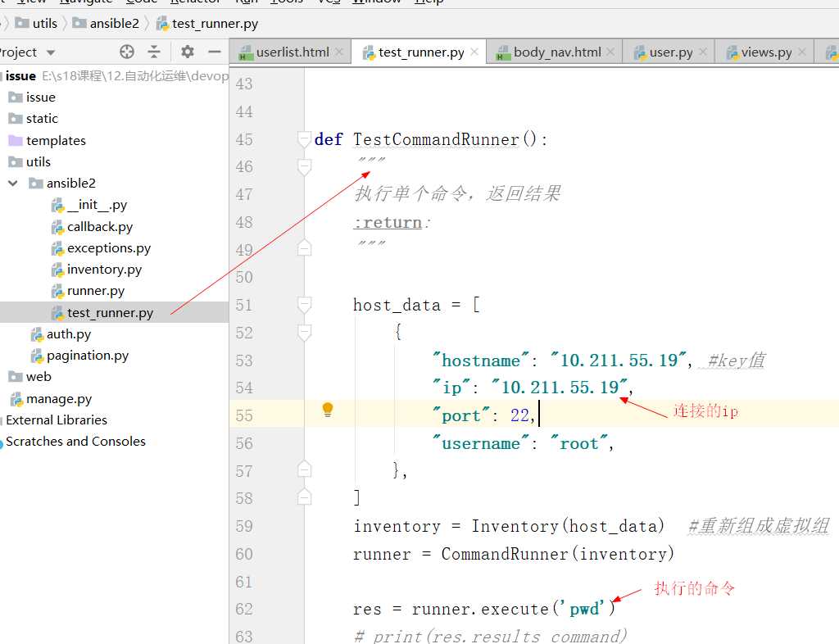Click fold end marker at line 57
Image resolution: width=839 pixels, height=644 pixels.
[x=305, y=469]
